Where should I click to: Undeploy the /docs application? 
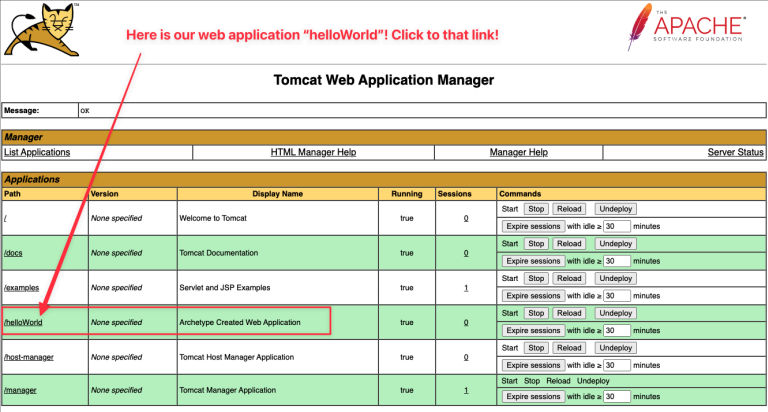tap(616, 243)
